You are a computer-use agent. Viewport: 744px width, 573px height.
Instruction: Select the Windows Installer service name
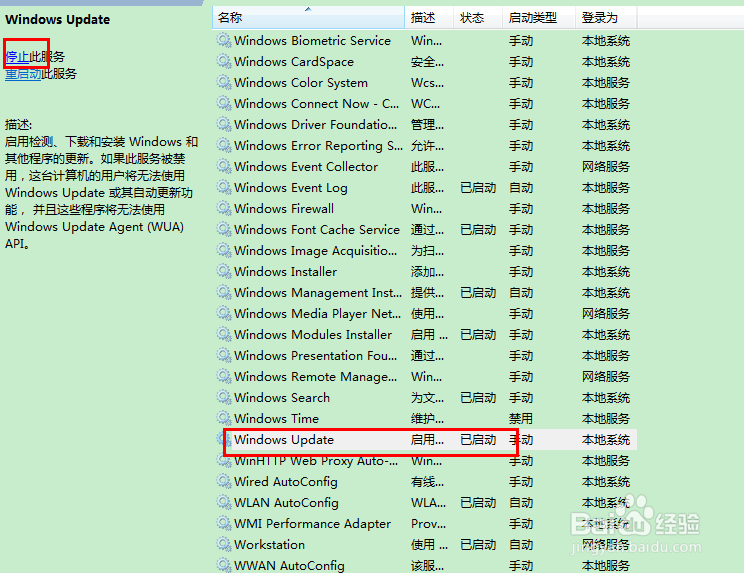[286, 271]
